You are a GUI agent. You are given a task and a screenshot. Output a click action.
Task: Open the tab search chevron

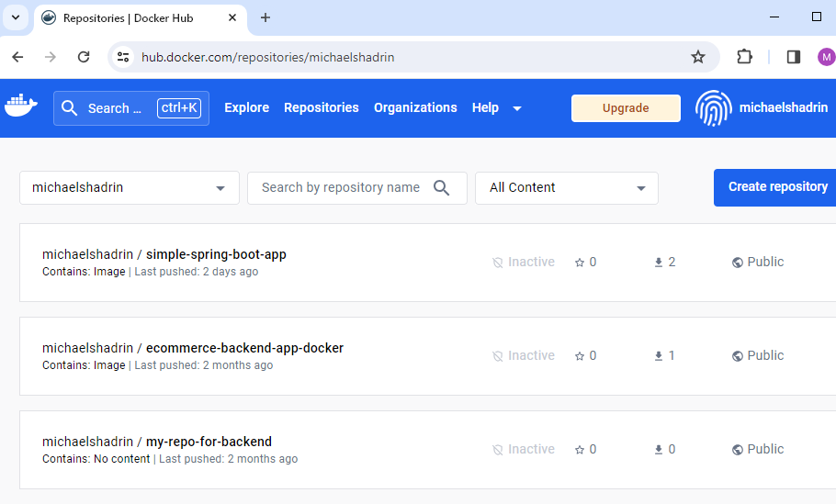point(16,17)
